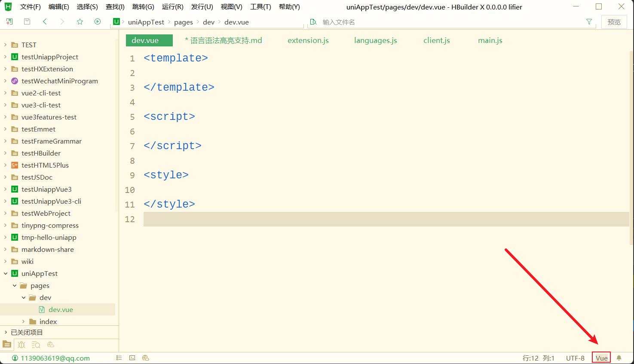Switch to the main.js tab
This screenshot has height=364, width=634.
[x=490, y=40]
